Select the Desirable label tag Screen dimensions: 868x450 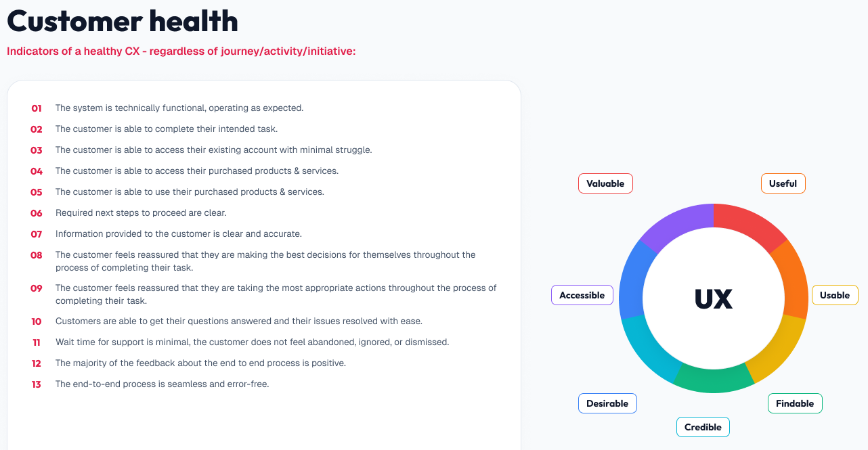click(x=607, y=403)
